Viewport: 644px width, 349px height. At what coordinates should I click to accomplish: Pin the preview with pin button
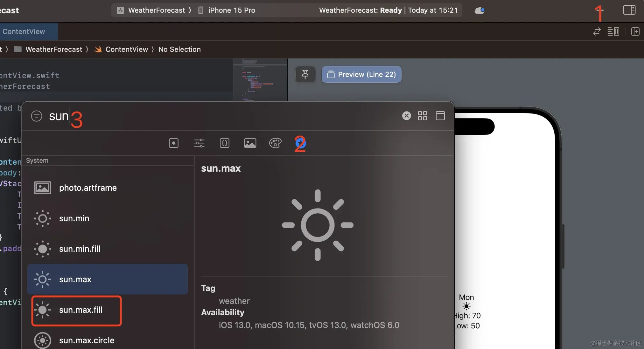click(x=305, y=74)
